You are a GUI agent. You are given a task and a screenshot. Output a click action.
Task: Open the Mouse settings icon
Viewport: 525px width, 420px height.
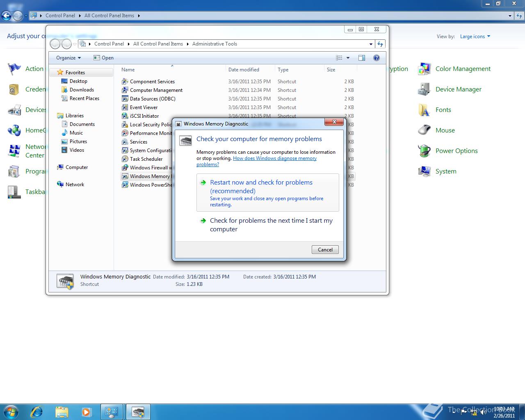[x=425, y=130]
